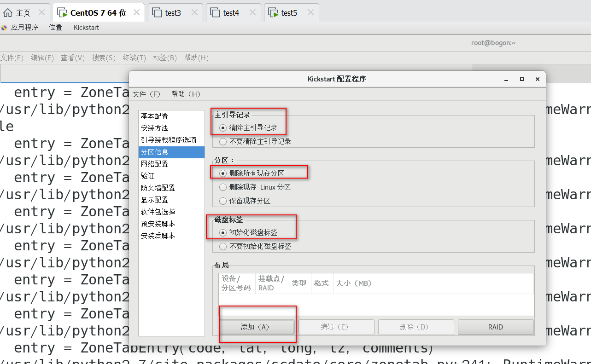Click the RAID button

tap(496, 327)
